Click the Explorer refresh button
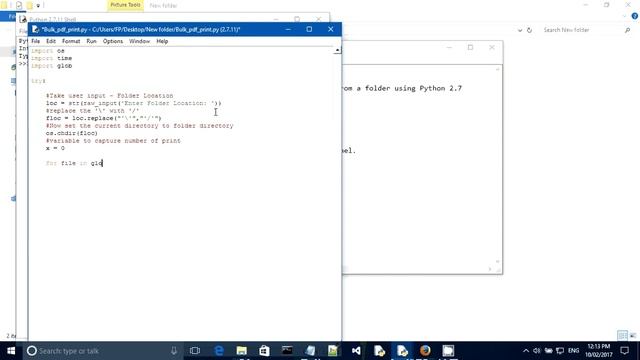 point(529,30)
